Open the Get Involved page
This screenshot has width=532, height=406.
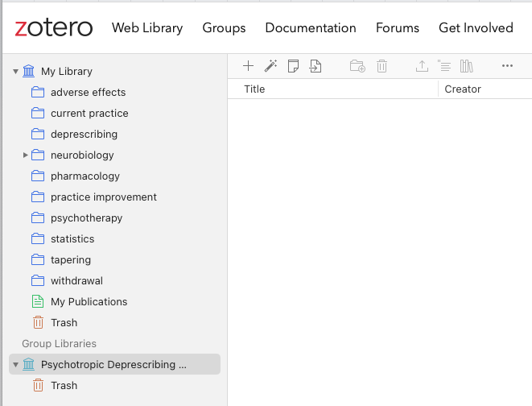476,28
